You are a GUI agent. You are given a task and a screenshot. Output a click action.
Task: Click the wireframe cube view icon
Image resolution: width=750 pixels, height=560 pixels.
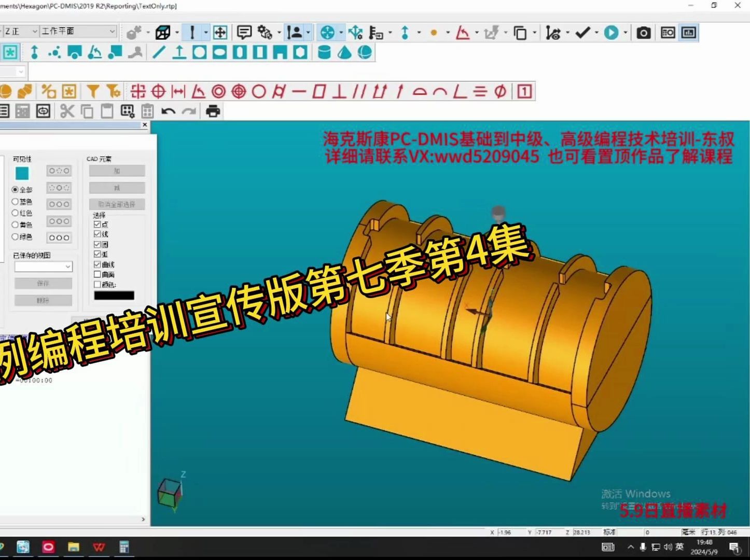click(x=163, y=33)
